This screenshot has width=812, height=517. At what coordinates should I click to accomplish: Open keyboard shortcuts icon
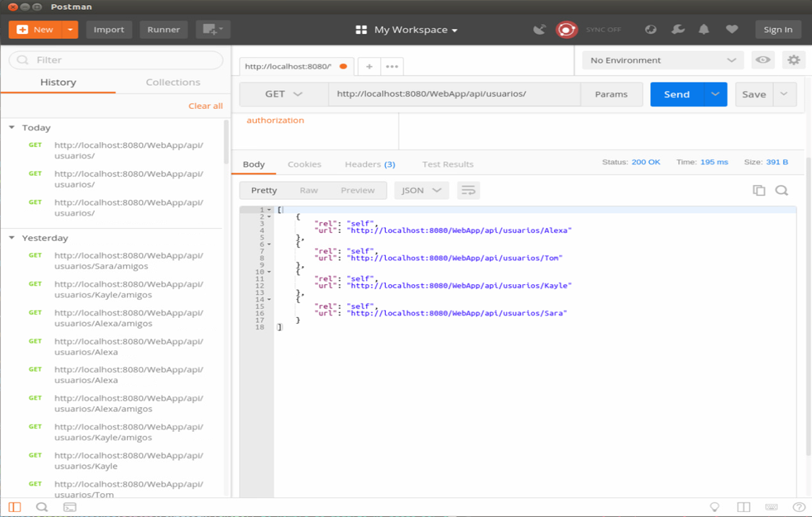click(x=771, y=507)
